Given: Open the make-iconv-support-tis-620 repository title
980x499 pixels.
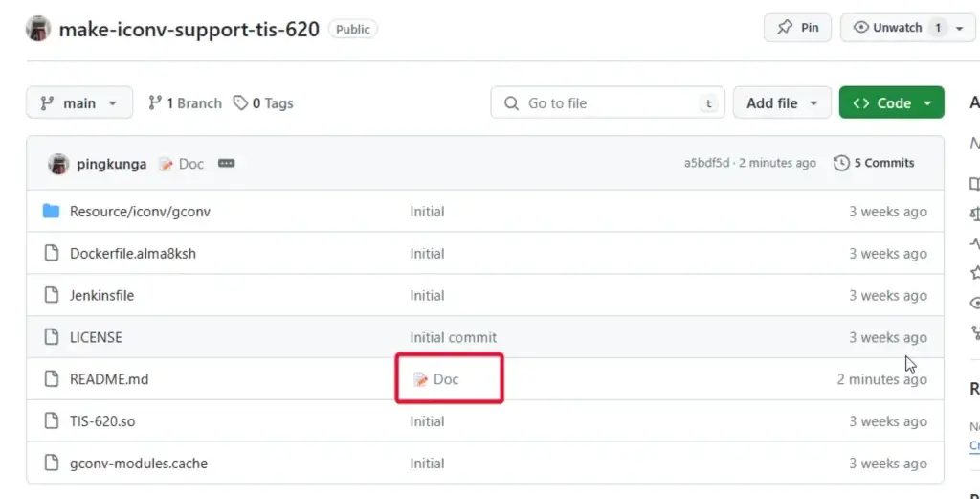Looking at the screenshot, I should click(189, 29).
